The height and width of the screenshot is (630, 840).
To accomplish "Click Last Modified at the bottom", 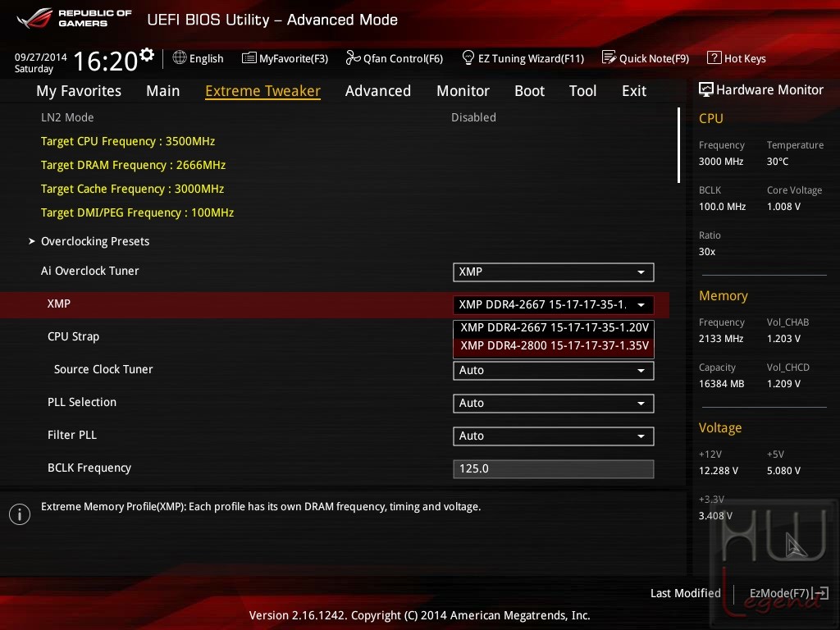I will pos(685,593).
